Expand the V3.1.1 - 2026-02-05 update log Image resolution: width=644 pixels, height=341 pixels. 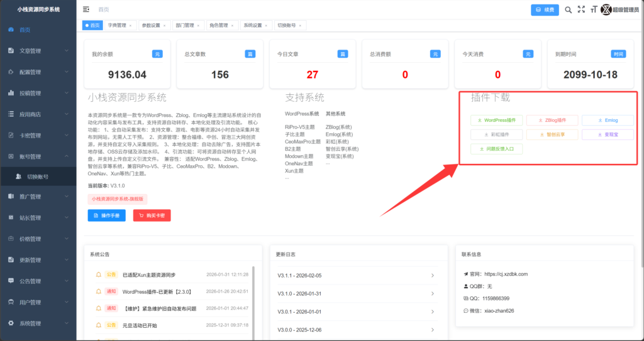356,275
